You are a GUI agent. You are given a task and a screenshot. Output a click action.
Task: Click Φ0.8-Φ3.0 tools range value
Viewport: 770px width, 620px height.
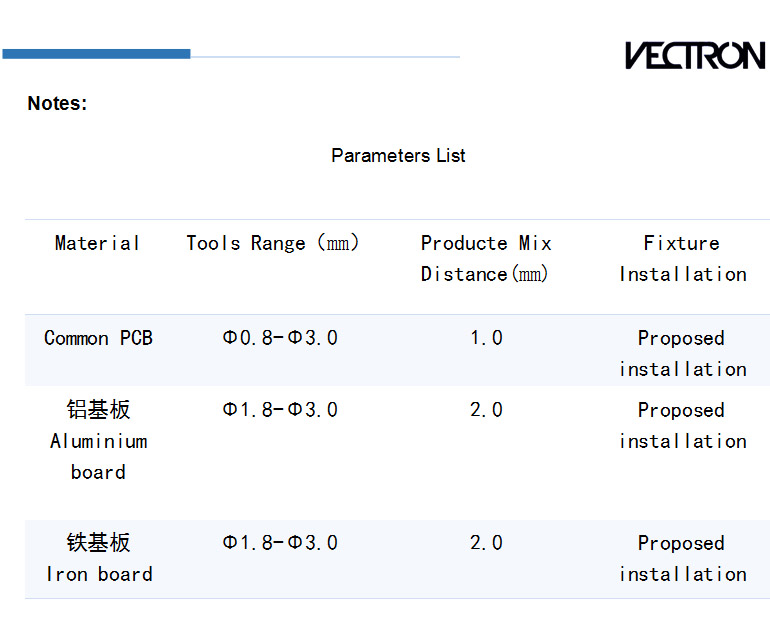coord(280,338)
